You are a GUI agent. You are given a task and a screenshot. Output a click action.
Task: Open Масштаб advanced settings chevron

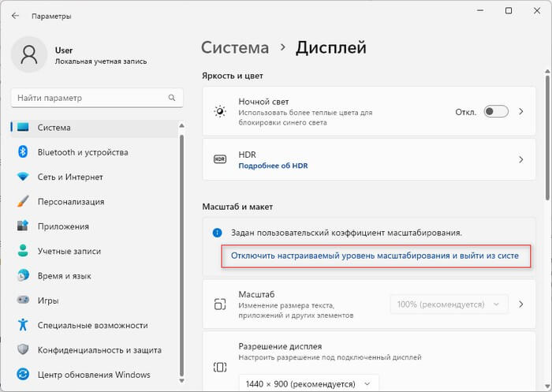pos(521,304)
